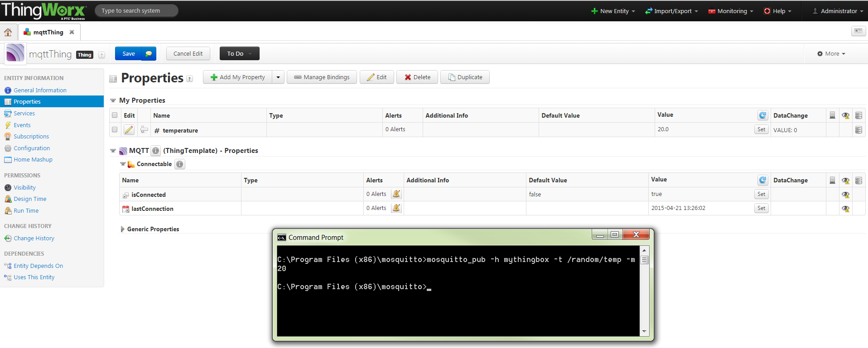Open the Monitoring menu
The height and width of the screenshot is (348, 868).
point(731,11)
